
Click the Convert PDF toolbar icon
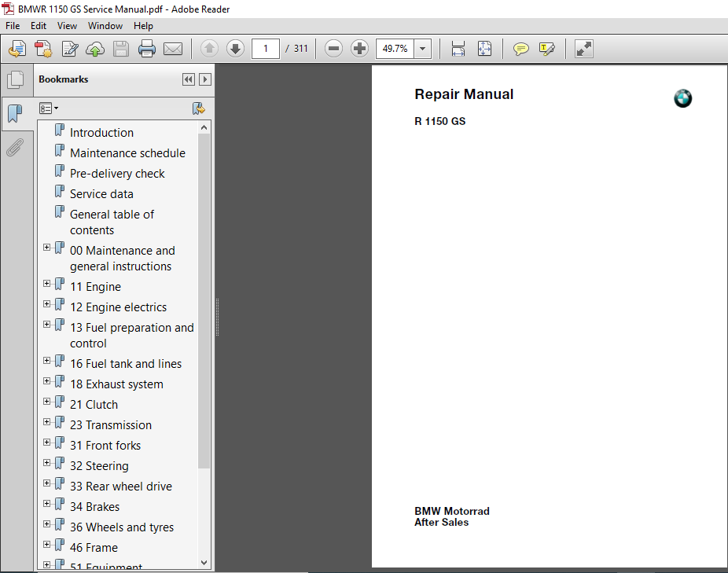43,49
